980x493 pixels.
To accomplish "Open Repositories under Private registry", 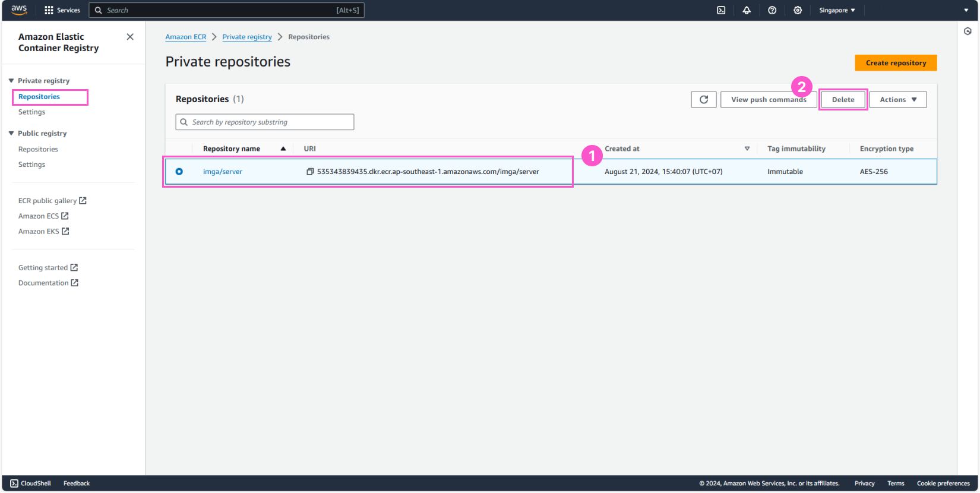I will click(x=39, y=97).
